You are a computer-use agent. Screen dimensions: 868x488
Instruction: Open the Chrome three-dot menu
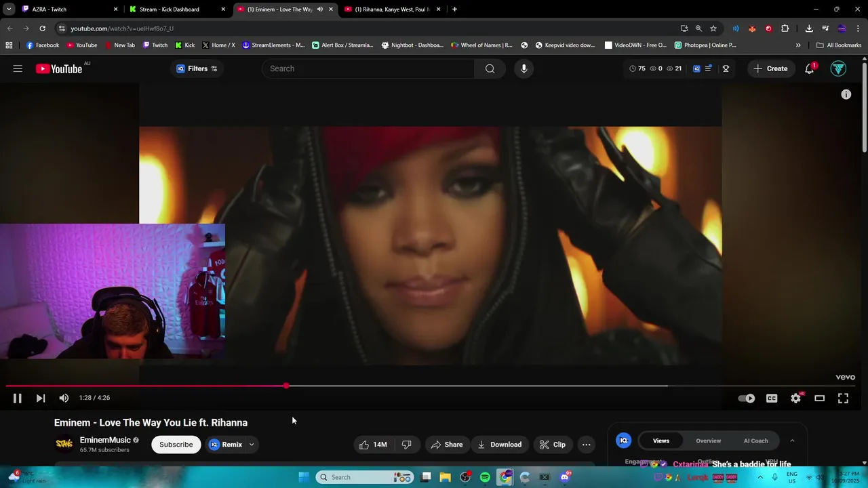(x=858, y=28)
